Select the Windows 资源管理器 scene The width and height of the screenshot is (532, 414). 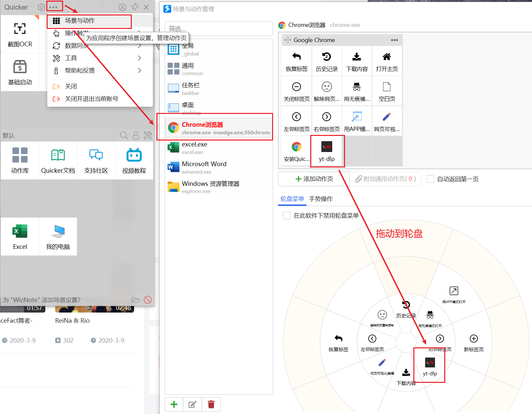[x=219, y=187]
